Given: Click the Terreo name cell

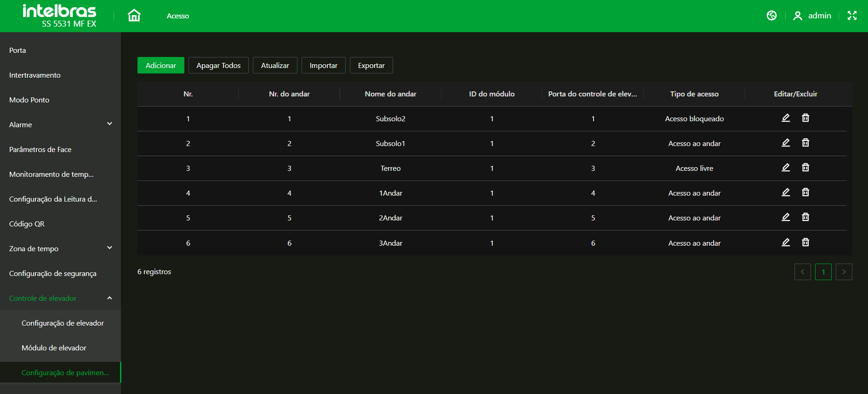Looking at the screenshot, I should [391, 168].
